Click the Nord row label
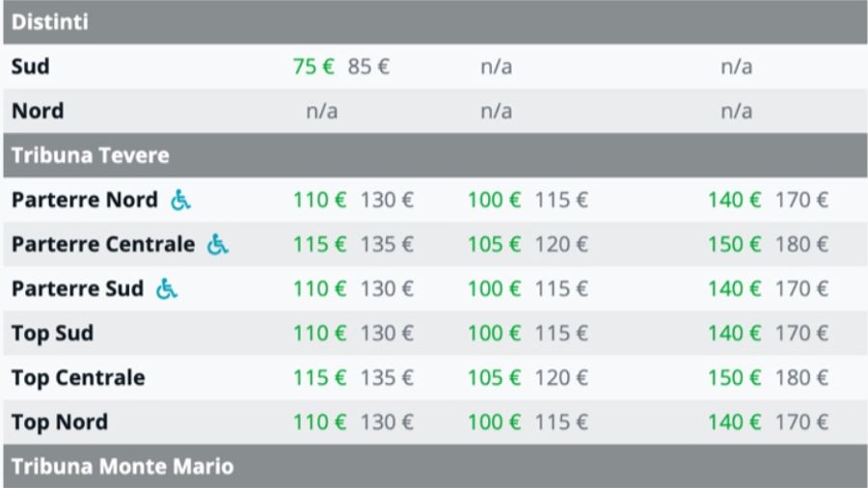The width and height of the screenshot is (868, 488). click(38, 111)
